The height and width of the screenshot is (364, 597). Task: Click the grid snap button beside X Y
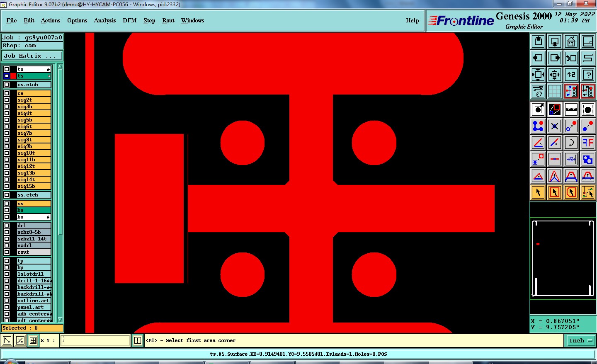click(x=33, y=340)
